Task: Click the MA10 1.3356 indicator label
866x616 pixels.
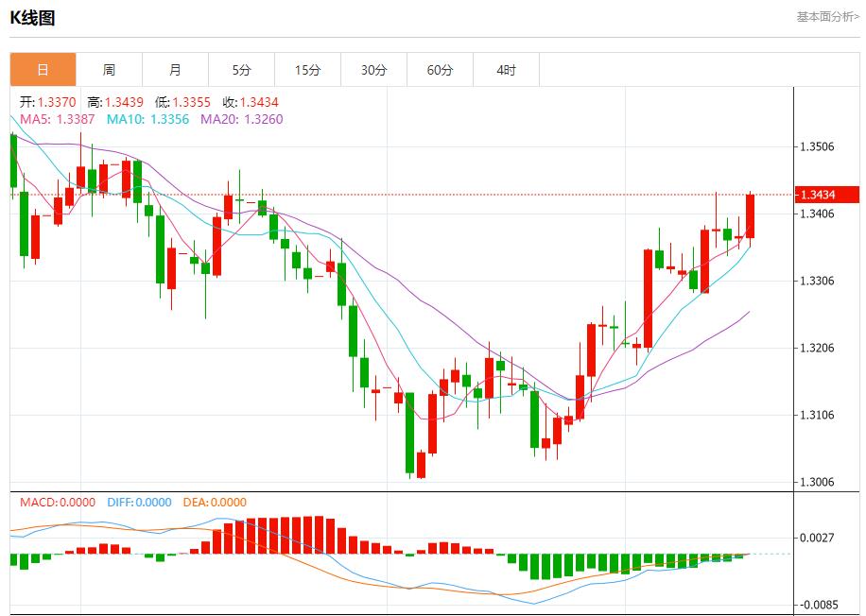Action: tap(147, 119)
